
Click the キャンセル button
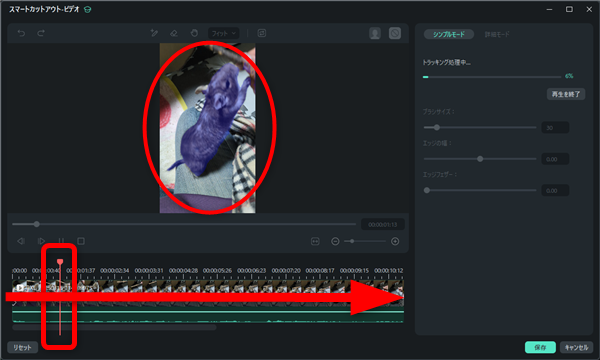(577, 347)
